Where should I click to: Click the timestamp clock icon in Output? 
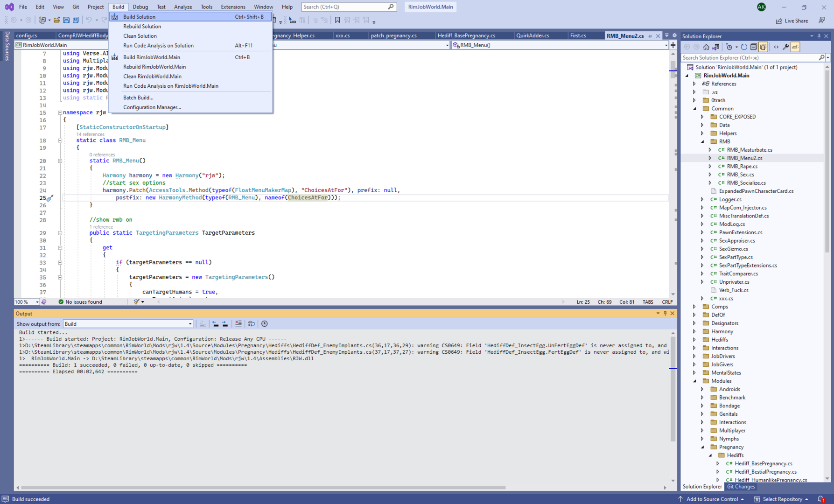click(265, 324)
